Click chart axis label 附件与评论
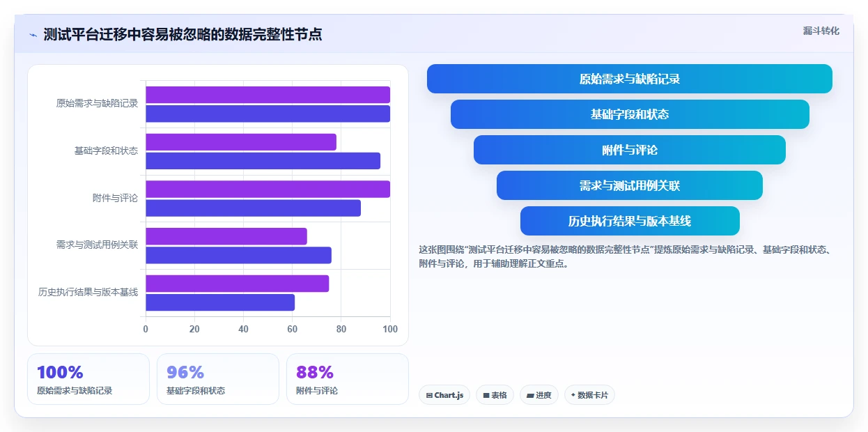The height and width of the screenshot is (432, 868). click(115, 198)
